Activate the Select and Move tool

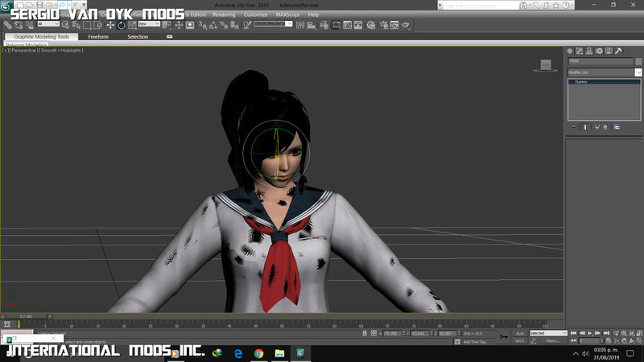click(110, 25)
